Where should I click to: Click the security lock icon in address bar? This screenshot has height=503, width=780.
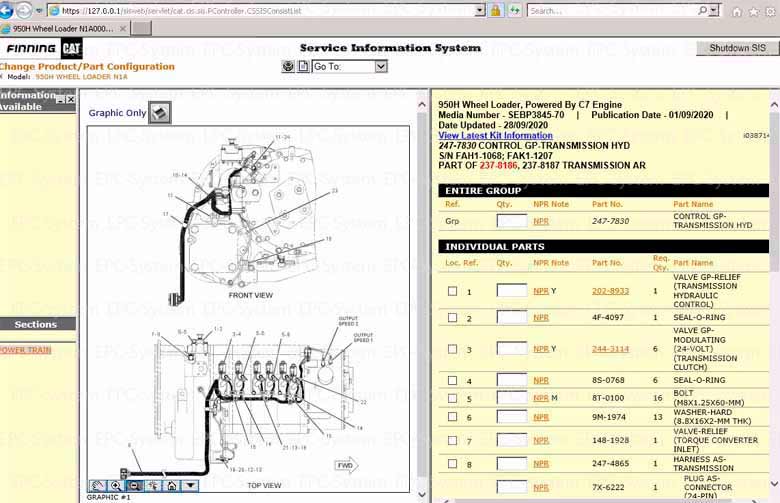pos(495,10)
